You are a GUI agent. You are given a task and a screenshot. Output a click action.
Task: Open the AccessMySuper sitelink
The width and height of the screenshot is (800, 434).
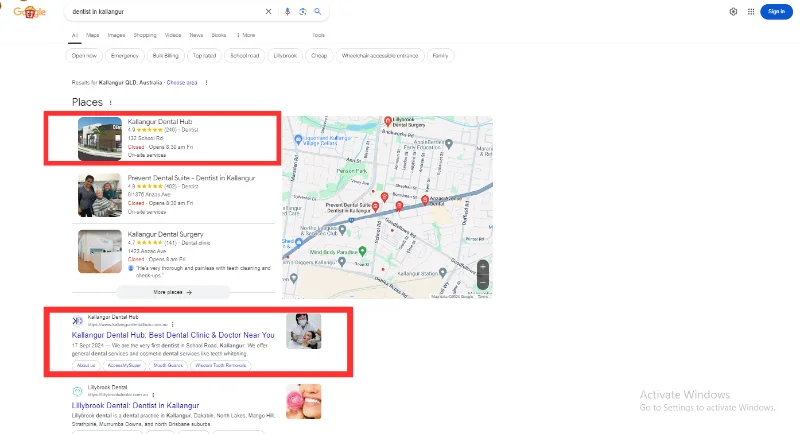pos(124,365)
